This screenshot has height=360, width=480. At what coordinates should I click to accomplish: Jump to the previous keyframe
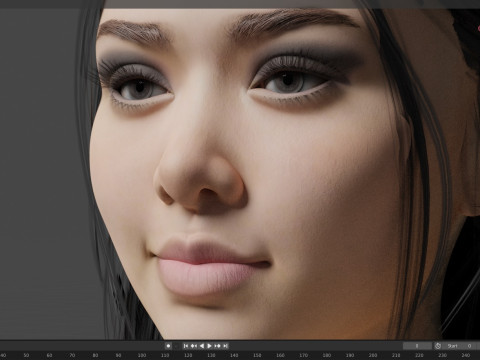[194, 346]
